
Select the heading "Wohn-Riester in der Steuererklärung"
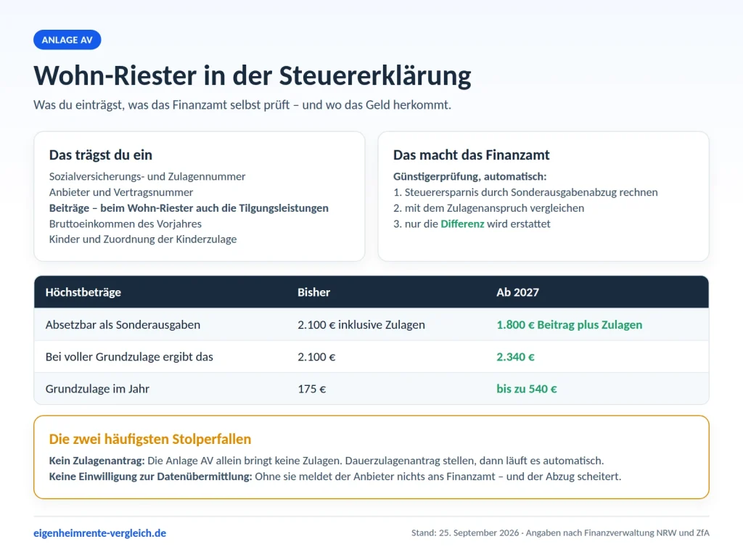coord(252,76)
